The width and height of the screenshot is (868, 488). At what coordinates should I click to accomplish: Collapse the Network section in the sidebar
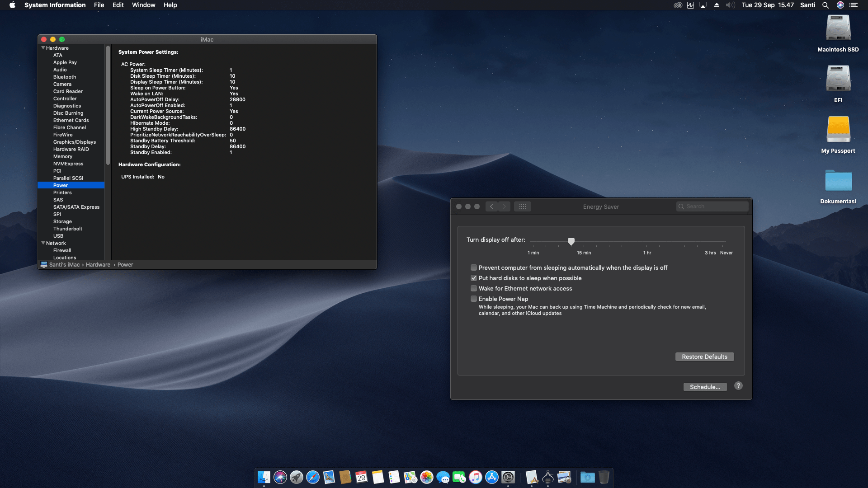click(x=43, y=243)
